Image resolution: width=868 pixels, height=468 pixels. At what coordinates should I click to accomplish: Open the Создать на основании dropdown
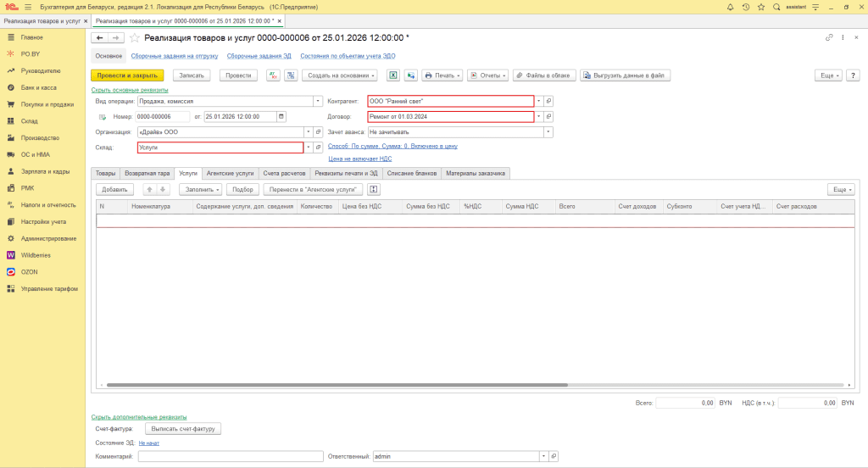[x=339, y=75]
